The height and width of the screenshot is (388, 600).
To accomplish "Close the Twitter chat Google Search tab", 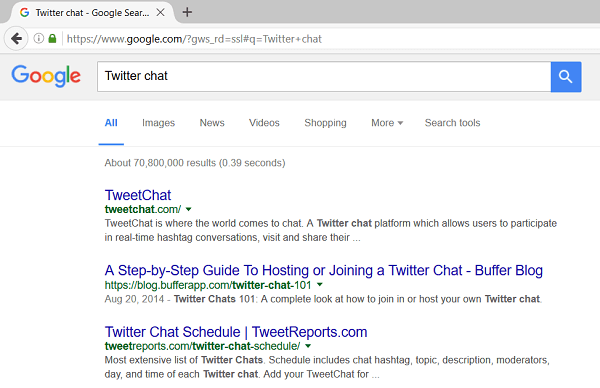I will [160, 13].
